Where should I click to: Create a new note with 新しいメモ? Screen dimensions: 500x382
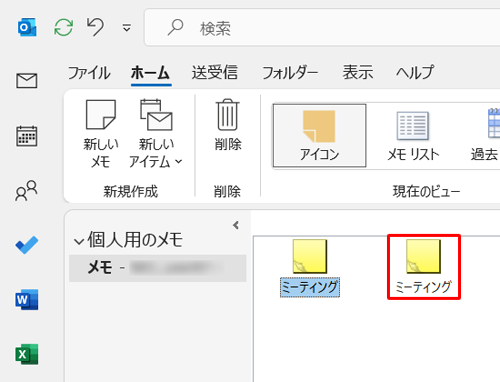click(101, 134)
